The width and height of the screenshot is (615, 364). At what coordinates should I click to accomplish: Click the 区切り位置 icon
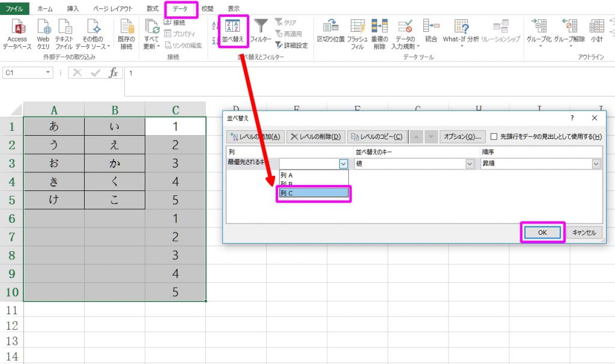tap(330, 27)
